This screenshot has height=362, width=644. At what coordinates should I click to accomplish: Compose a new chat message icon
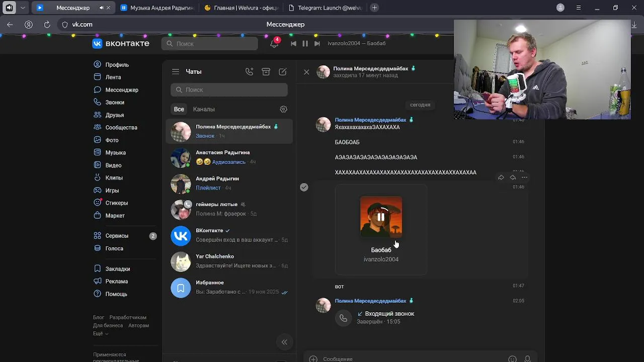tap(283, 72)
